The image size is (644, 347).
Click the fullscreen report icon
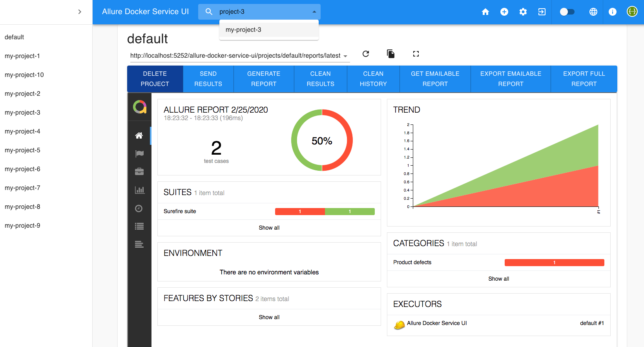click(x=416, y=54)
